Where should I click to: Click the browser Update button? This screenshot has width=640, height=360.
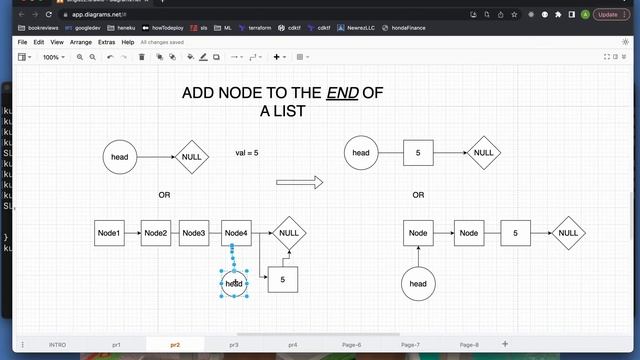(x=611, y=14)
